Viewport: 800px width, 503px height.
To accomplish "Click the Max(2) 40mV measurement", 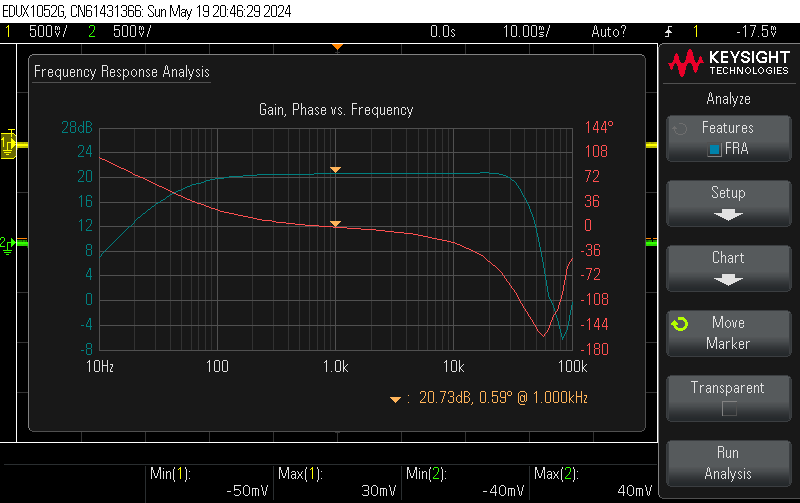I will (x=593, y=482).
